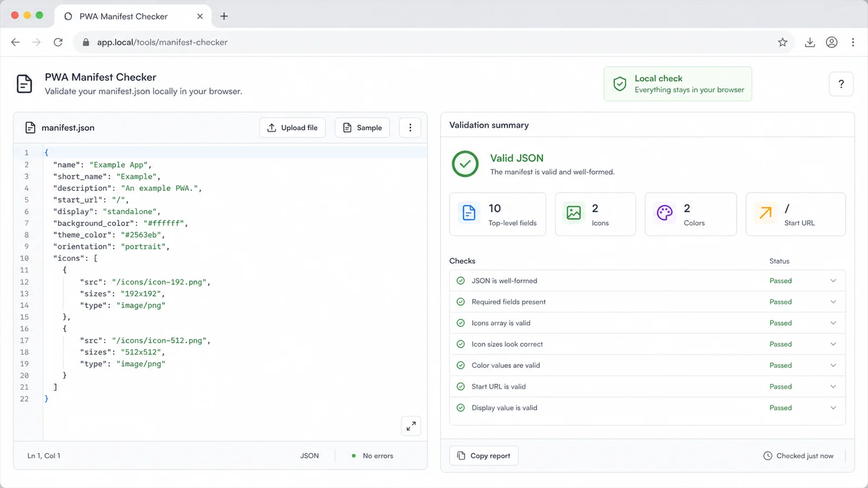Viewport: 868px width, 488px height.
Task: Expand Color values are valid check
Action: (x=833, y=365)
